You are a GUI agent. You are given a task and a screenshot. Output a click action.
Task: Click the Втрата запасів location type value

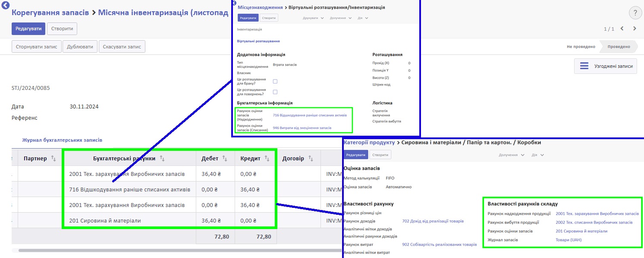tap(285, 65)
